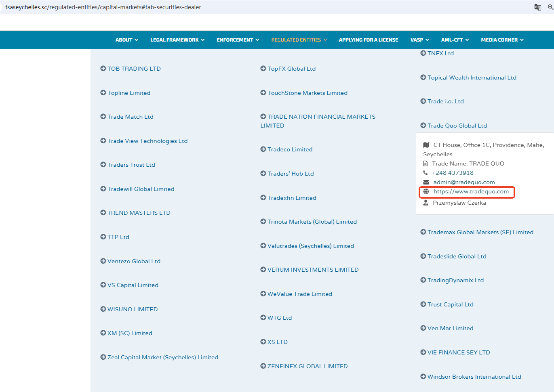
Task: Open the https://www.tradequo.com link
Action: tap(471, 191)
